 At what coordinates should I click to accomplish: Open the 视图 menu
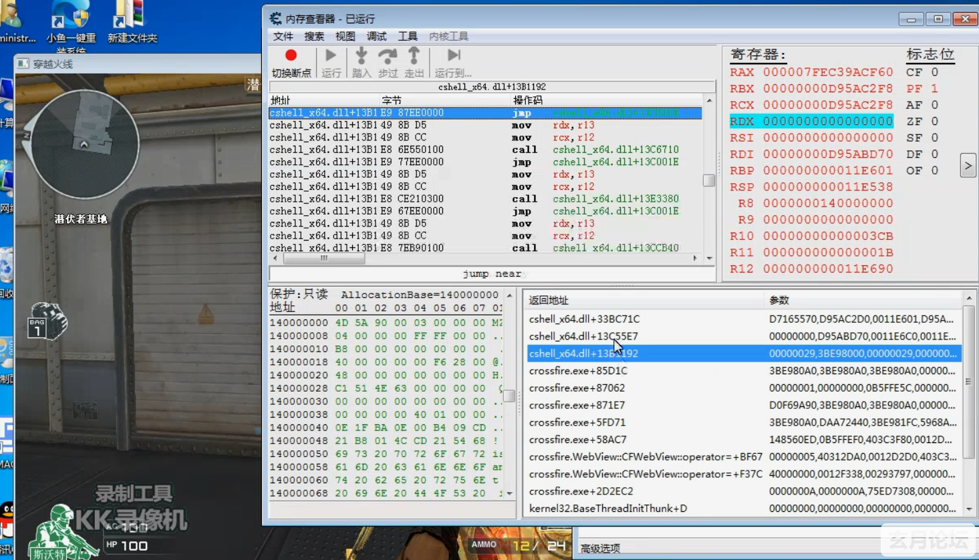(345, 36)
